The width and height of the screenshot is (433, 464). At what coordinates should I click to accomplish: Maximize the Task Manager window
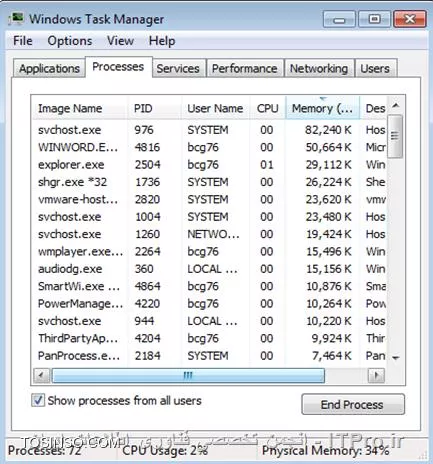pyautogui.click(x=374, y=19)
